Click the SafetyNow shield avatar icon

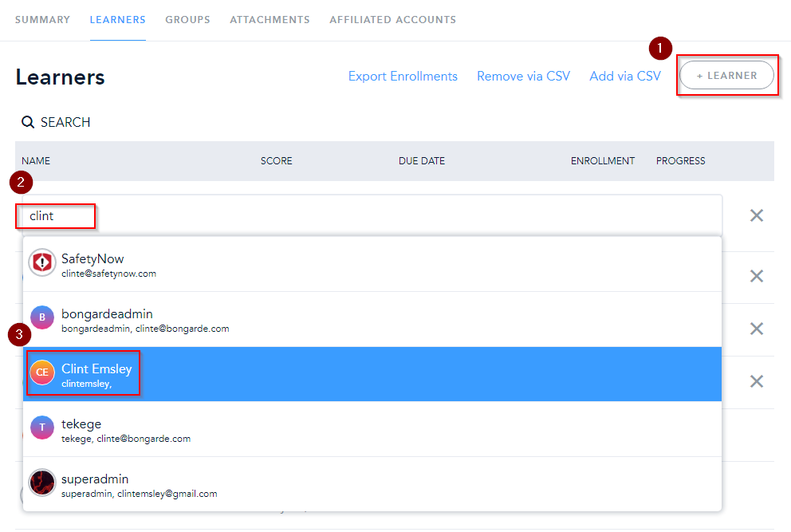(x=42, y=263)
